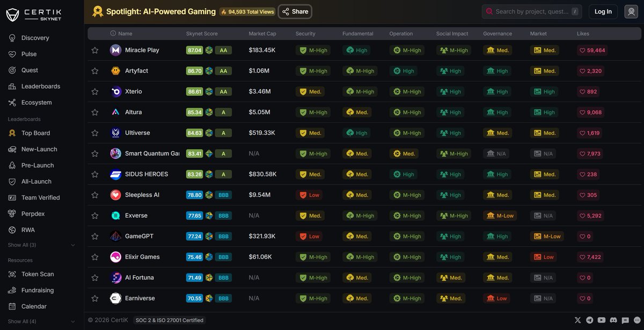Open All-Launch icon in sidebar
Screen dimensions: 644x330
[x=12, y=182]
